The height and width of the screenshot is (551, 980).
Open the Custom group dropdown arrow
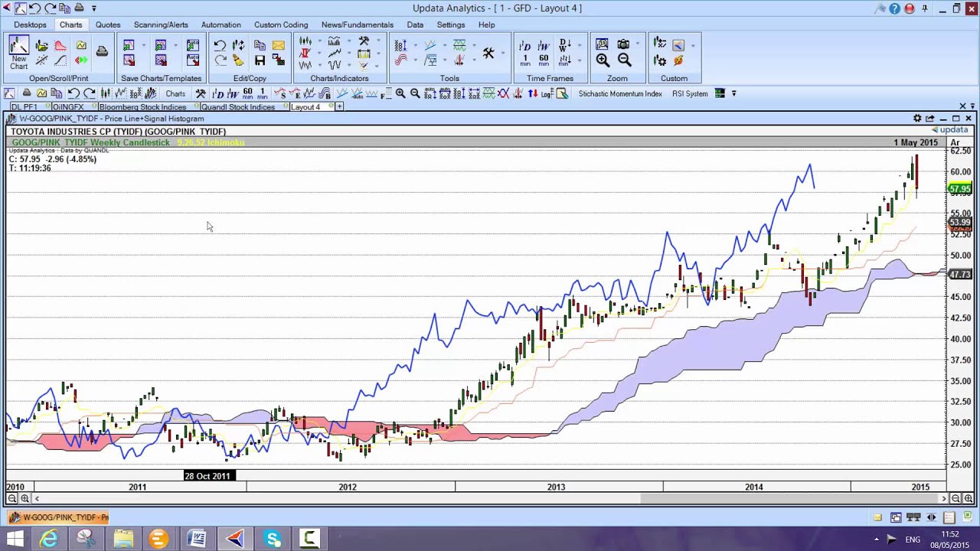(x=693, y=45)
